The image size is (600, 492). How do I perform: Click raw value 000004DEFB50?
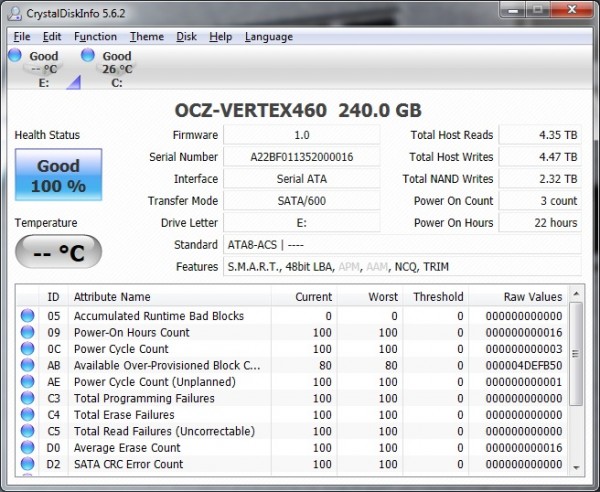524,365
